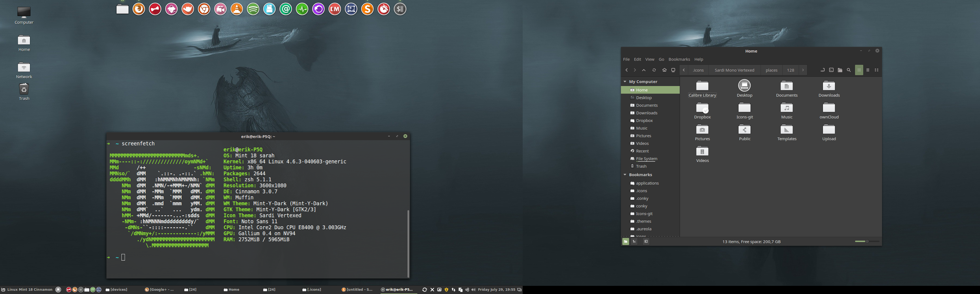Open the red bow-tie dock icon
Screen dimensions: 980x294
click(155, 9)
